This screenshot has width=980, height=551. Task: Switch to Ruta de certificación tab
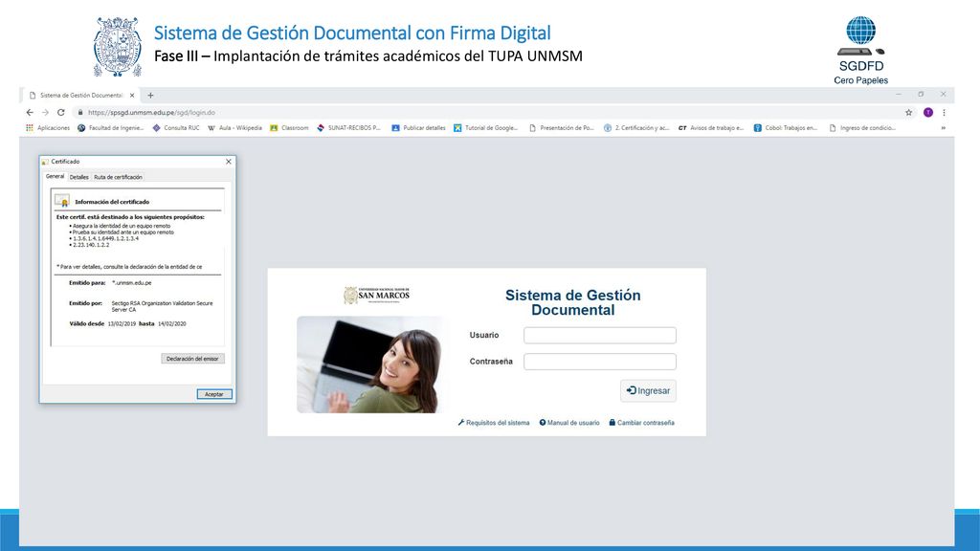(x=118, y=177)
